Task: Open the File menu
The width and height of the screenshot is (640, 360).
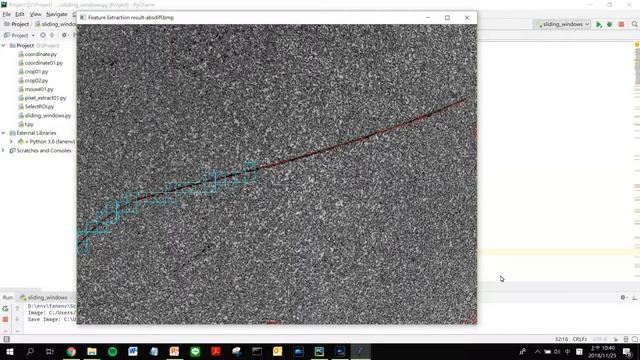Action: [6, 14]
